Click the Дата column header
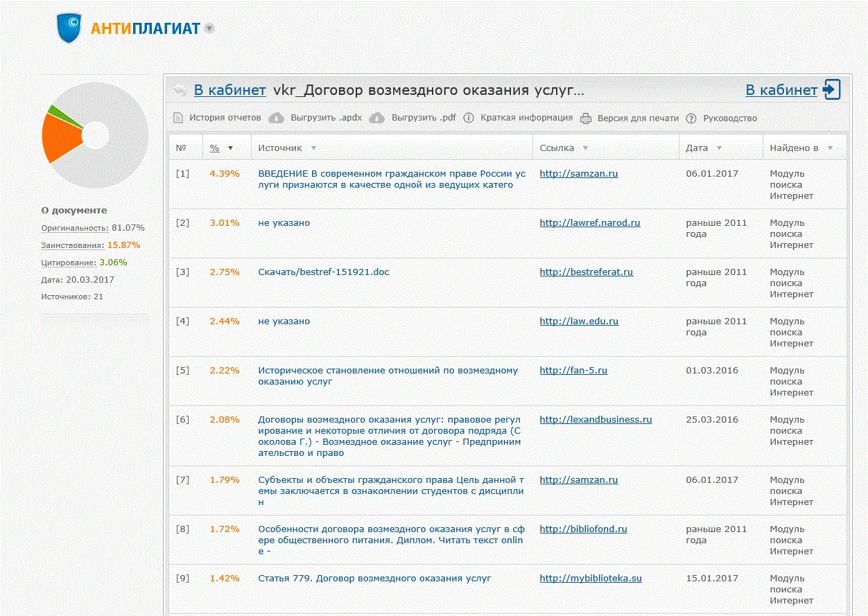 697,148
